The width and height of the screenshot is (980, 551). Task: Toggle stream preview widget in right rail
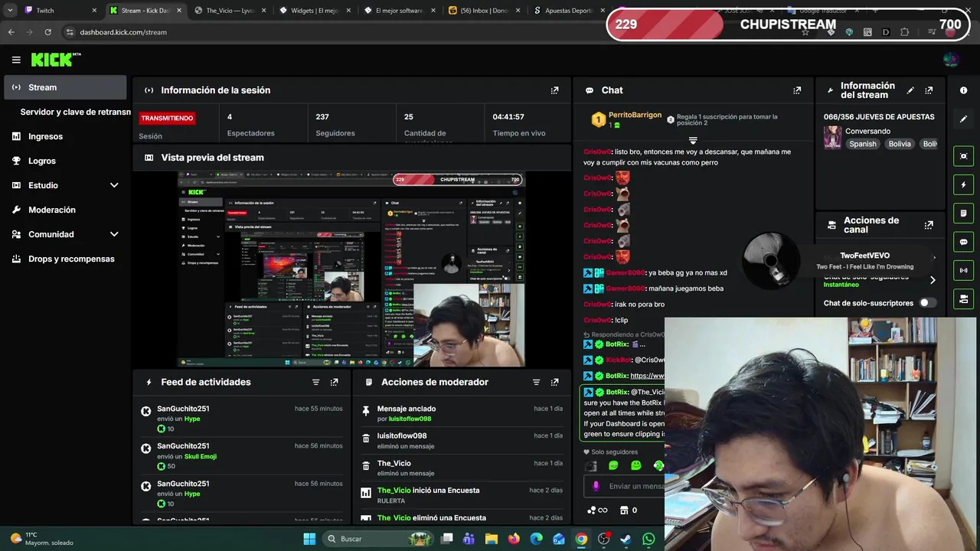click(963, 156)
